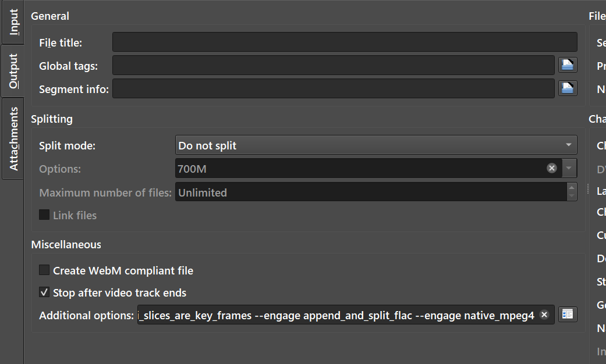Browse for a Global tags file
The width and height of the screenshot is (606, 364).
[567, 65]
